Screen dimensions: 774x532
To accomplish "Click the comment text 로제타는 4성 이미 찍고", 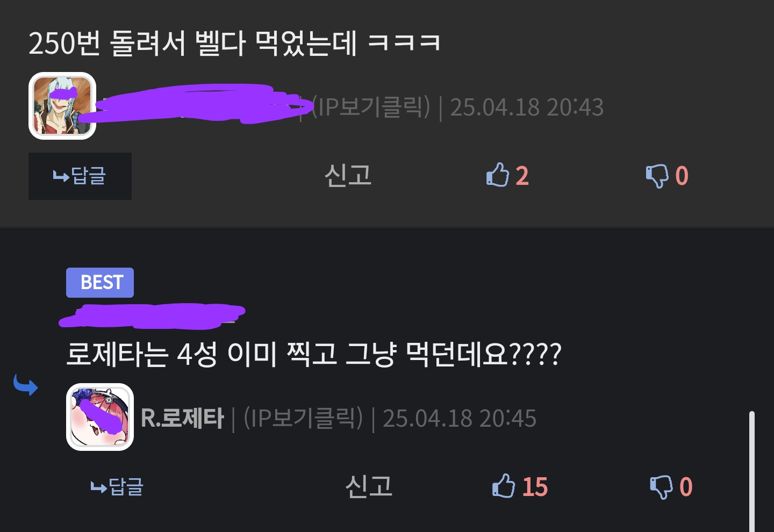I will coord(201,354).
